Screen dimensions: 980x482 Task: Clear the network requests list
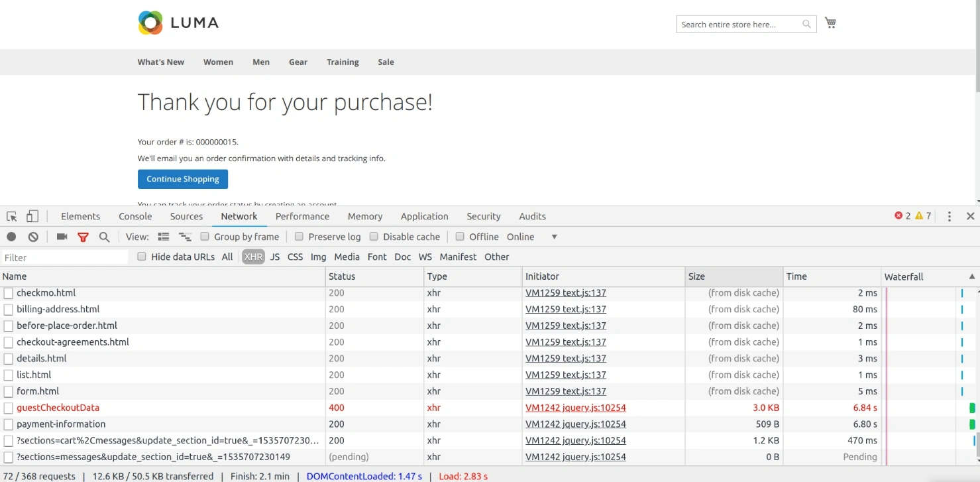(x=33, y=237)
